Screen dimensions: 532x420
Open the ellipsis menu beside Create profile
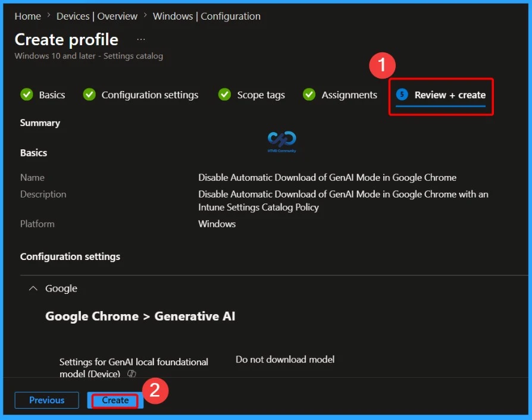click(x=141, y=40)
